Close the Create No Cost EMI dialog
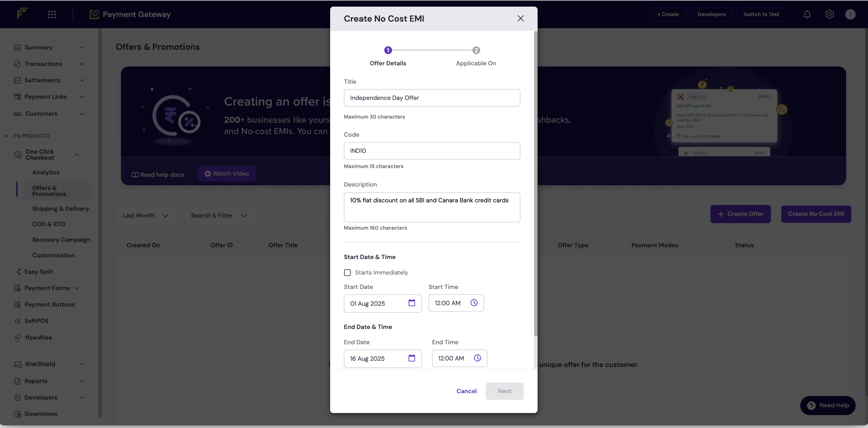The image size is (868, 428). click(x=520, y=18)
